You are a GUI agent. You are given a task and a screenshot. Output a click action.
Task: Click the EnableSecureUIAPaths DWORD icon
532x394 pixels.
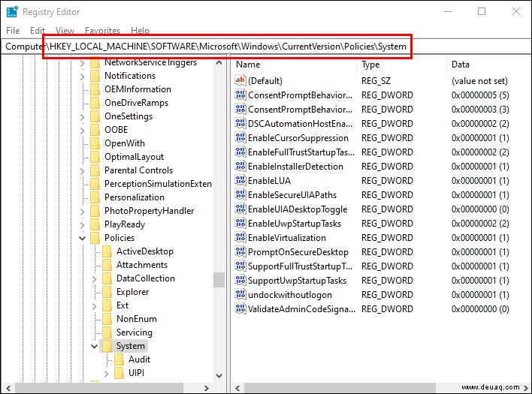[x=240, y=194]
